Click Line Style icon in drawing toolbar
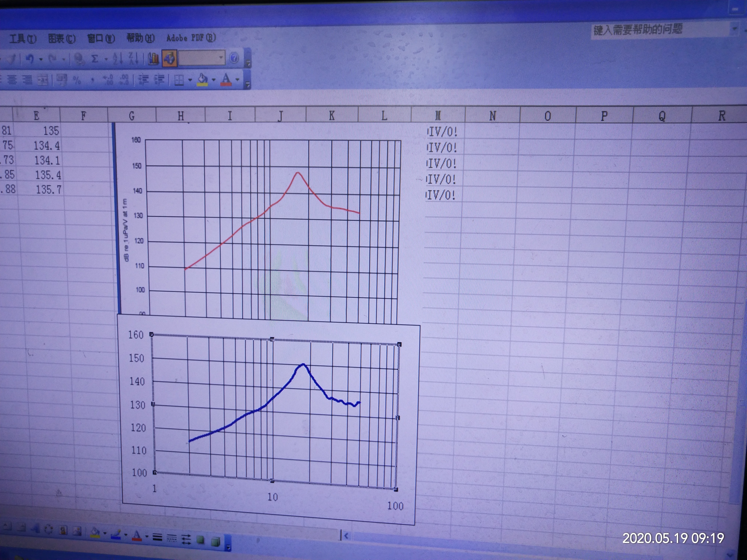Image resolution: width=747 pixels, height=560 pixels. [x=157, y=537]
